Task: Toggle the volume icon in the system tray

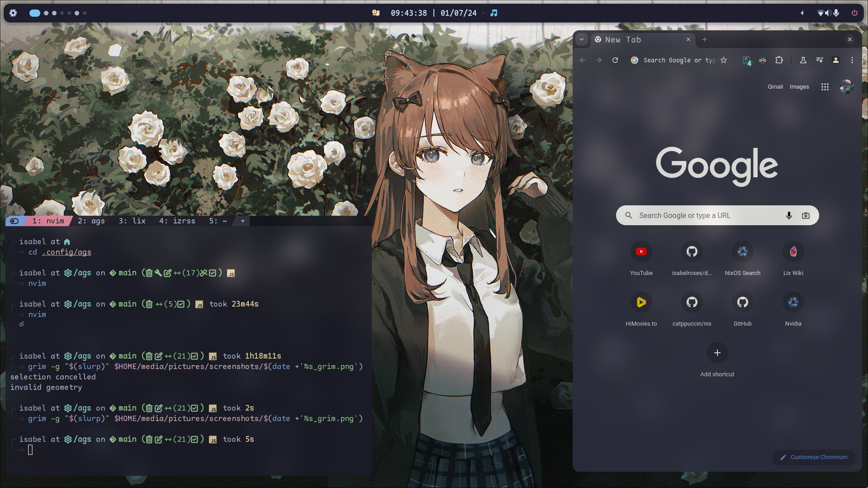Action: tap(828, 13)
